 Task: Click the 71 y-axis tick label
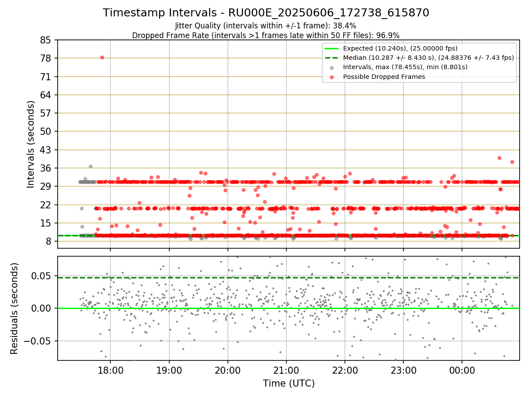(45, 77)
